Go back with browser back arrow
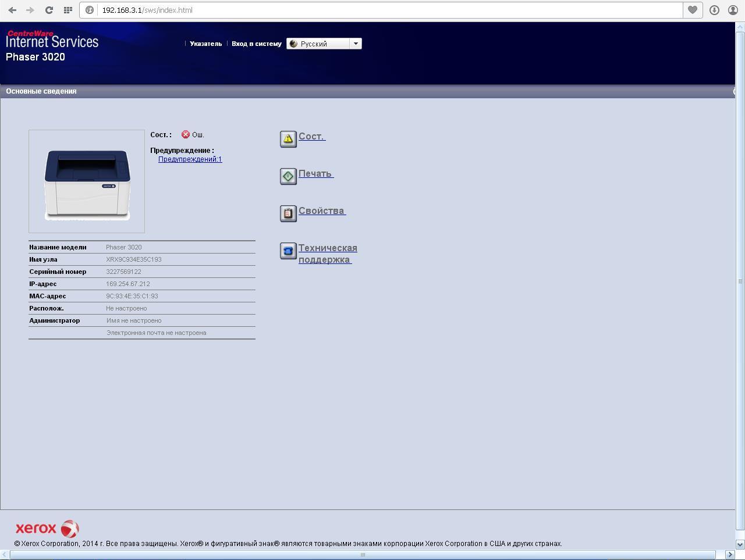 [12, 10]
